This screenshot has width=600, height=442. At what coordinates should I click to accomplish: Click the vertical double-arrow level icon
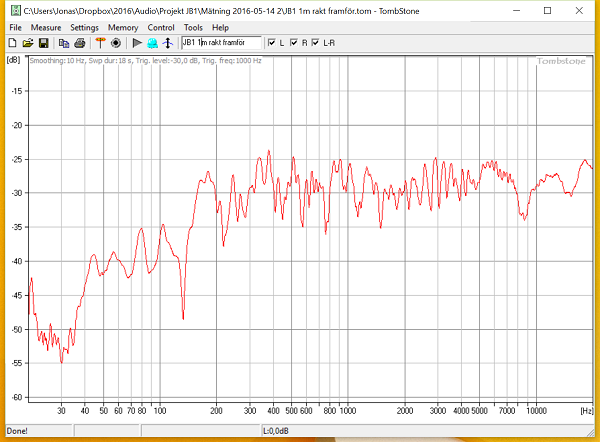(x=168, y=43)
